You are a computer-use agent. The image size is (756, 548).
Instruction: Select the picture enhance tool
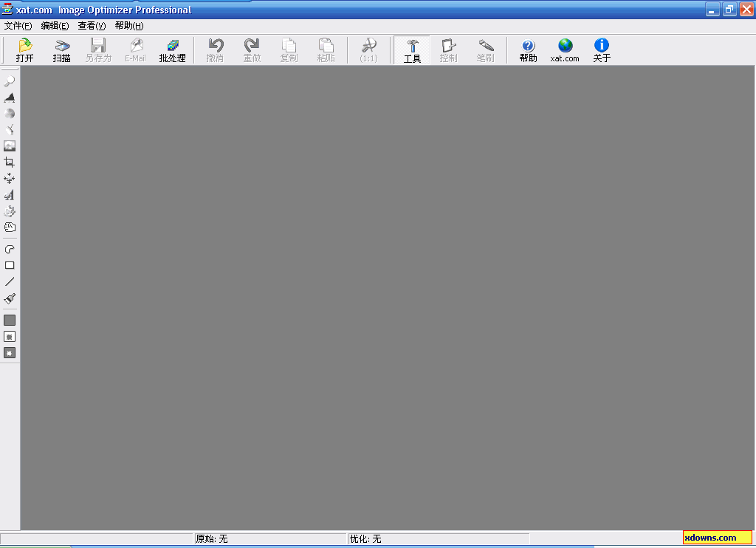click(10, 146)
